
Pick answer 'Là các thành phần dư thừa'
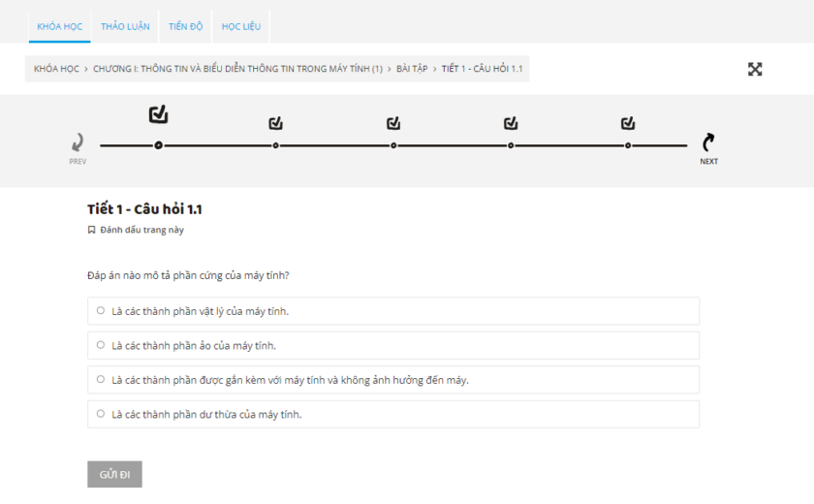coord(101,414)
